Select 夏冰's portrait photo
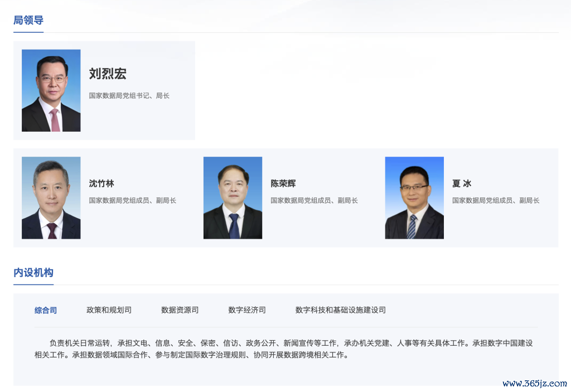 (x=414, y=197)
